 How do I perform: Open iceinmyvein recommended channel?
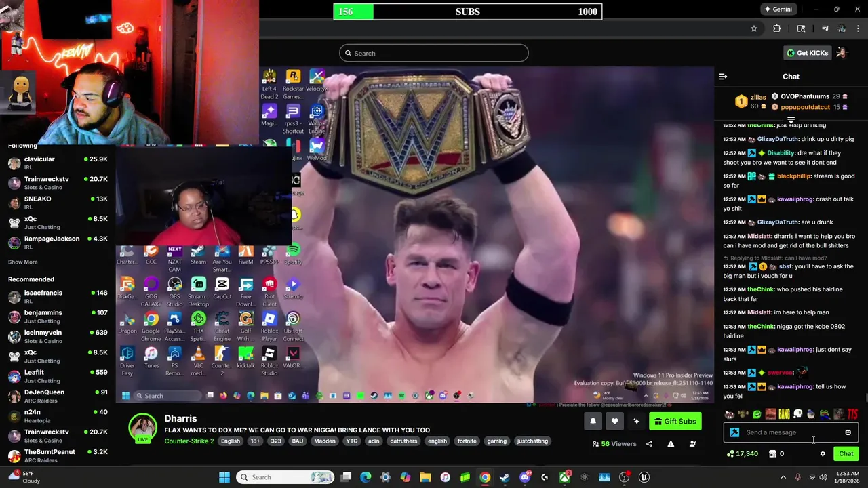pyautogui.click(x=58, y=336)
